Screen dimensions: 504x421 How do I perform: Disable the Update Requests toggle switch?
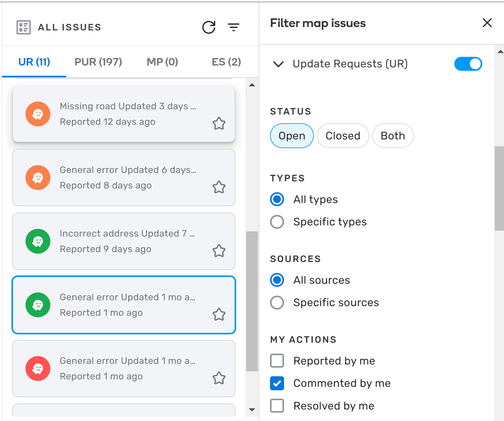(468, 64)
